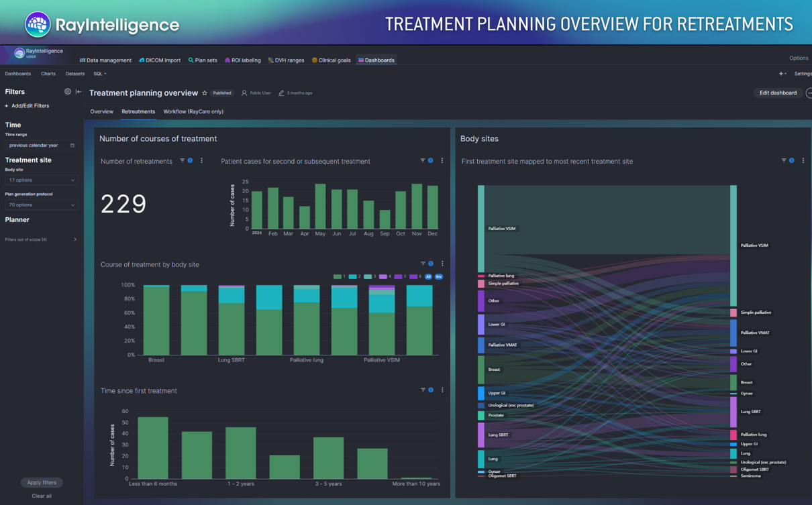Open kebab menu on First treatment site chart
The width and height of the screenshot is (812, 505).
[x=803, y=161]
